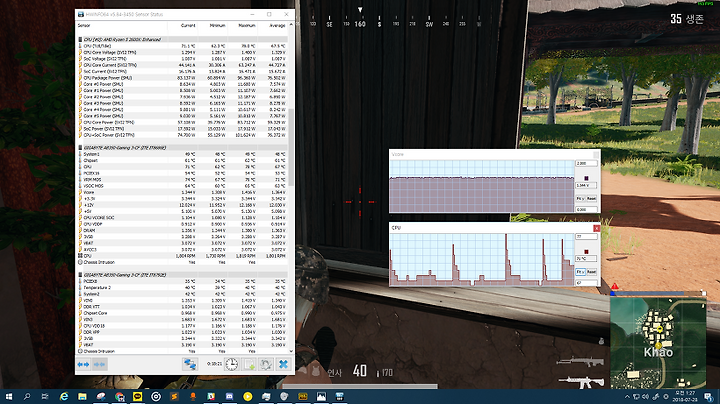
Task: Click the collapse-columns greyed arrows button in HWiNFO
Action: [99, 365]
